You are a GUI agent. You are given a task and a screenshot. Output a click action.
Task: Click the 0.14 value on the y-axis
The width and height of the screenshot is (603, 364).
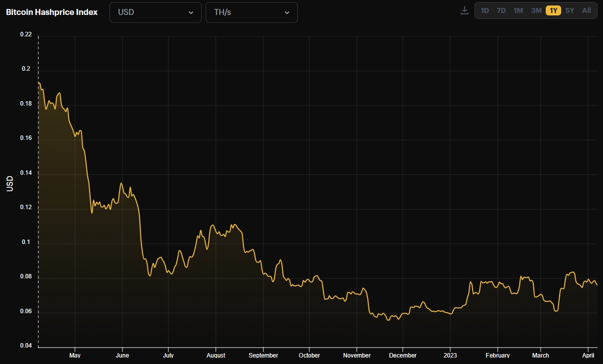tap(26, 173)
